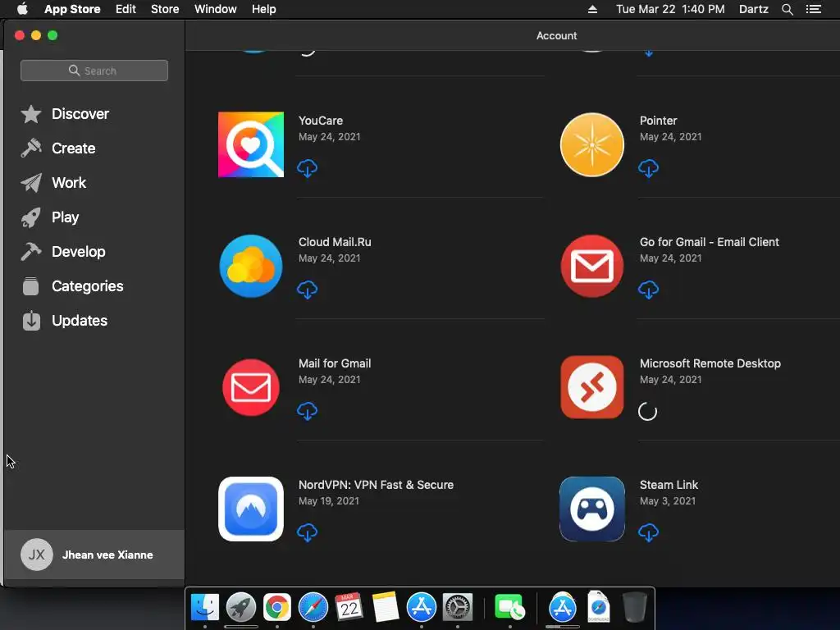Open the Pointer app icon
This screenshot has height=630, width=840.
point(592,144)
